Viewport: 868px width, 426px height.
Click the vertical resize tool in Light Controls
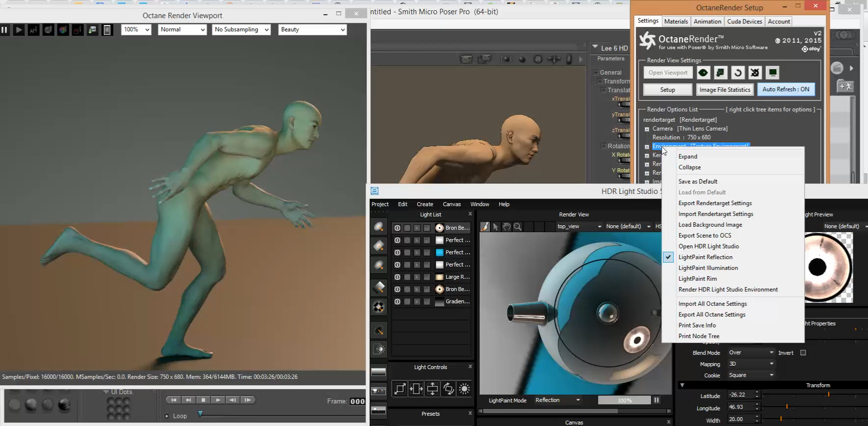point(433,389)
